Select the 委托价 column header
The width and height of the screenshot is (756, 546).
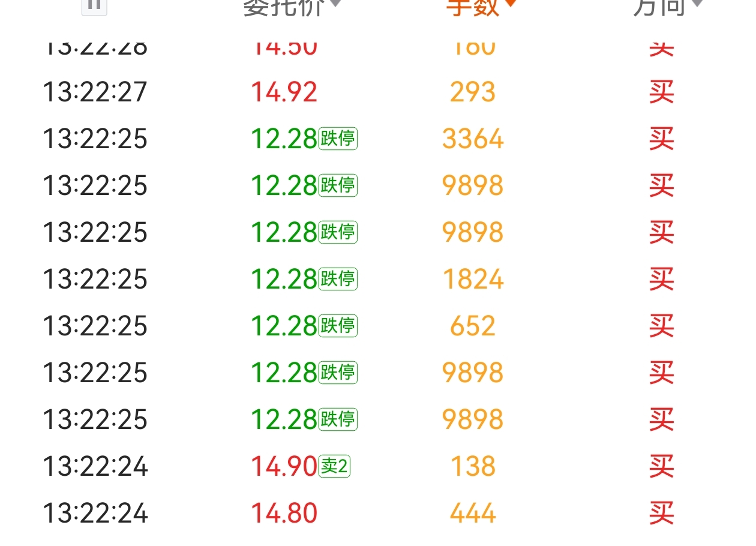point(284,7)
